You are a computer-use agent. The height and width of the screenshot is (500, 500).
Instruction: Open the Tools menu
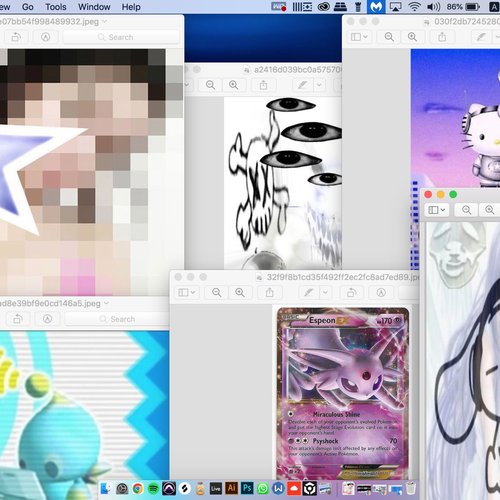[x=56, y=7]
